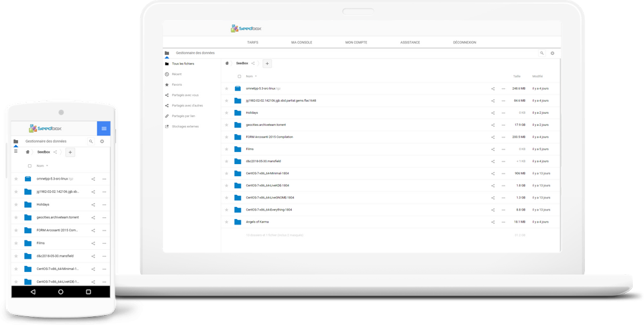Screen dimensions: 644x325
Task: Sort by Taille column header
Action: (x=517, y=76)
